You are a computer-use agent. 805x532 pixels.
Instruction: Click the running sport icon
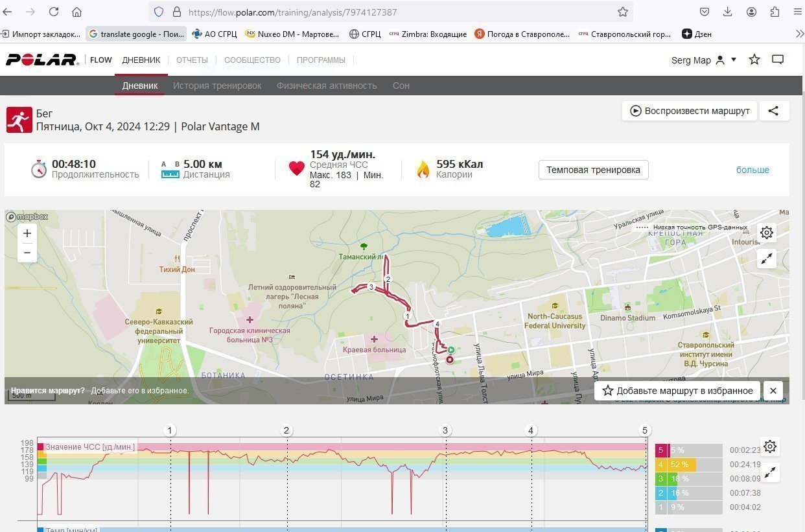[x=19, y=120]
